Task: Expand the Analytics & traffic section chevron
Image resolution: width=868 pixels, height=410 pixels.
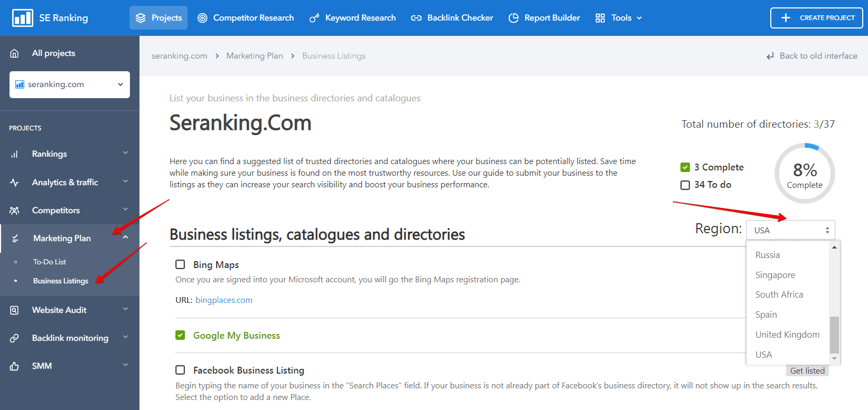Action: pyautogui.click(x=126, y=182)
